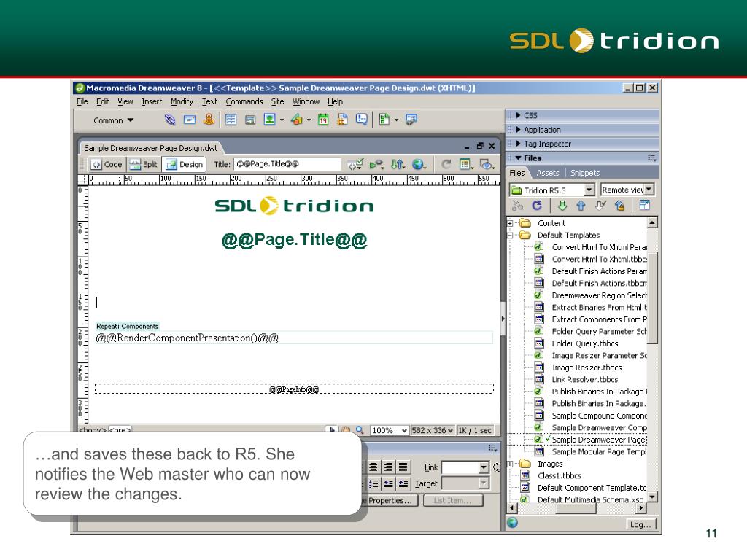This screenshot has width=747, height=560.
Task: Refresh the design view
Action: click(x=446, y=164)
